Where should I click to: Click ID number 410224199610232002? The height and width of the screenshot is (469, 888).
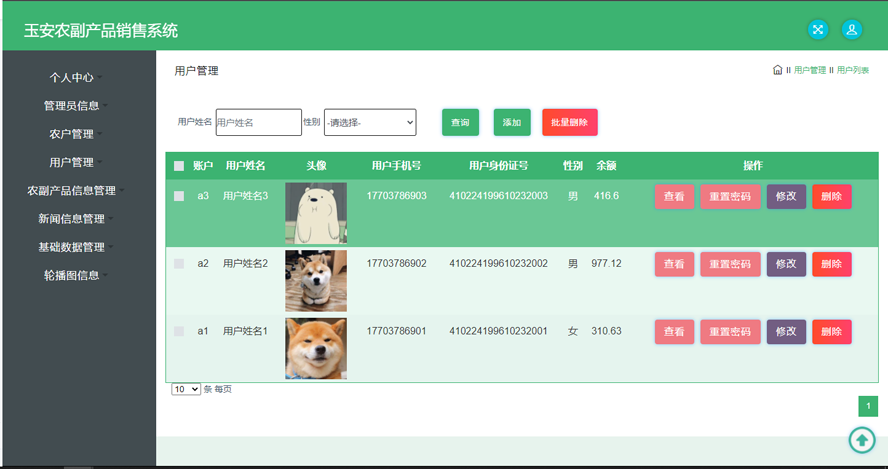click(498, 263)
